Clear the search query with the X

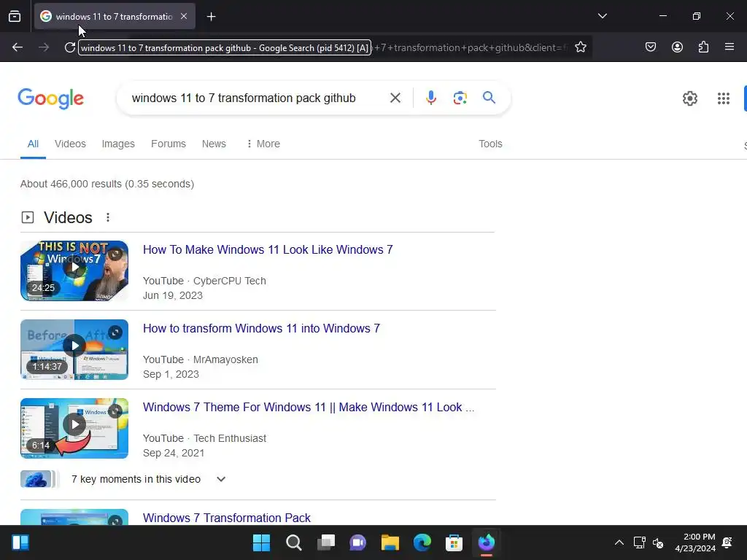(x=395, y=98)
